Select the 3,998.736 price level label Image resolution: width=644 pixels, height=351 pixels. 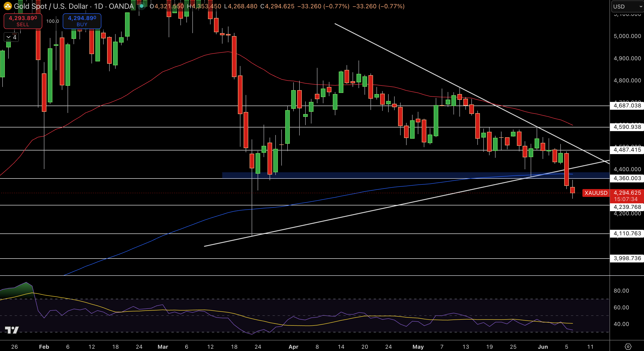(627, 258)
